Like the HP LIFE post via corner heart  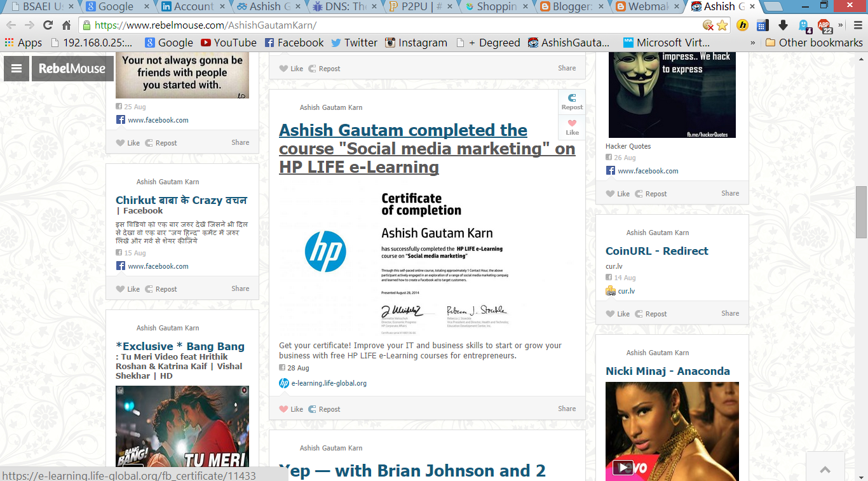[x=572, y=127]
